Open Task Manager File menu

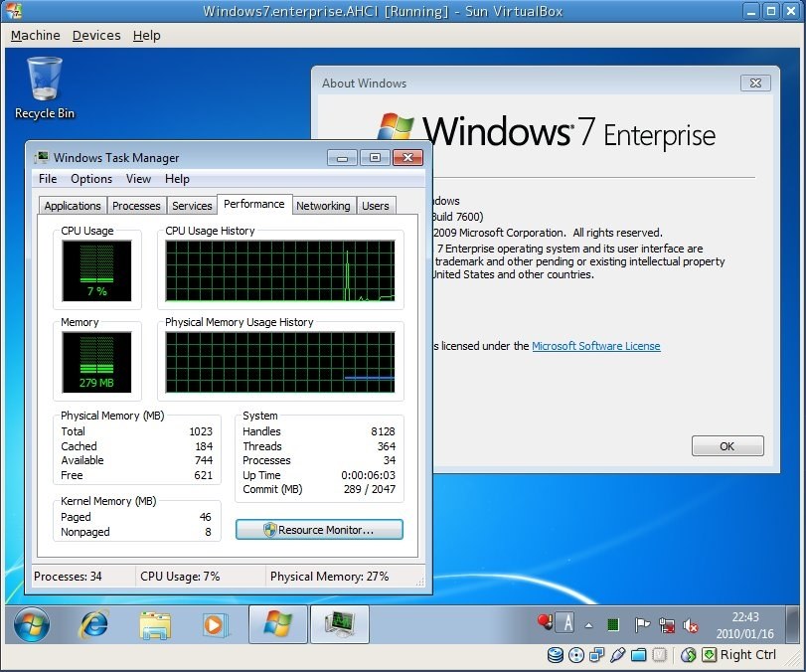pyautogui.click(x=48, y=179)
